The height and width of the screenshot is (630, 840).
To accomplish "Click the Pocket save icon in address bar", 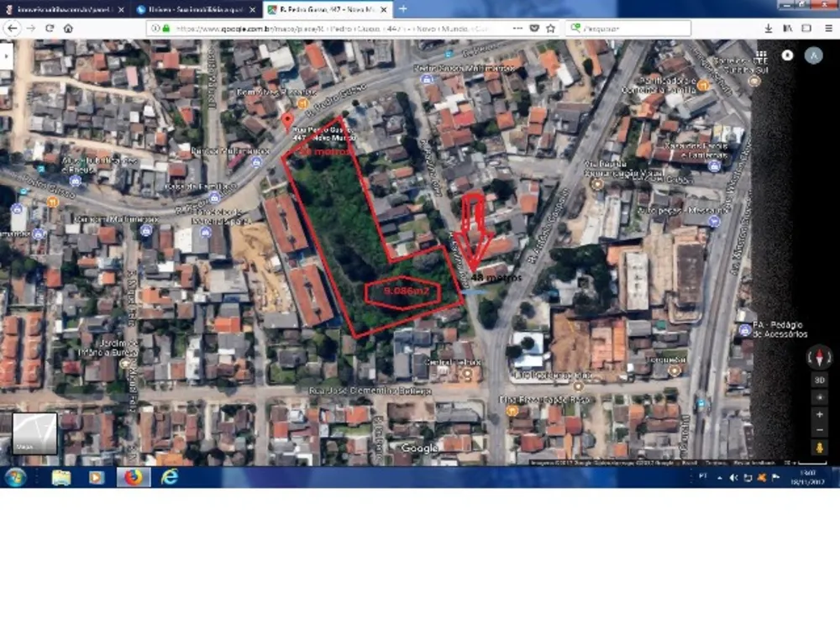I will tap(534, 29).
